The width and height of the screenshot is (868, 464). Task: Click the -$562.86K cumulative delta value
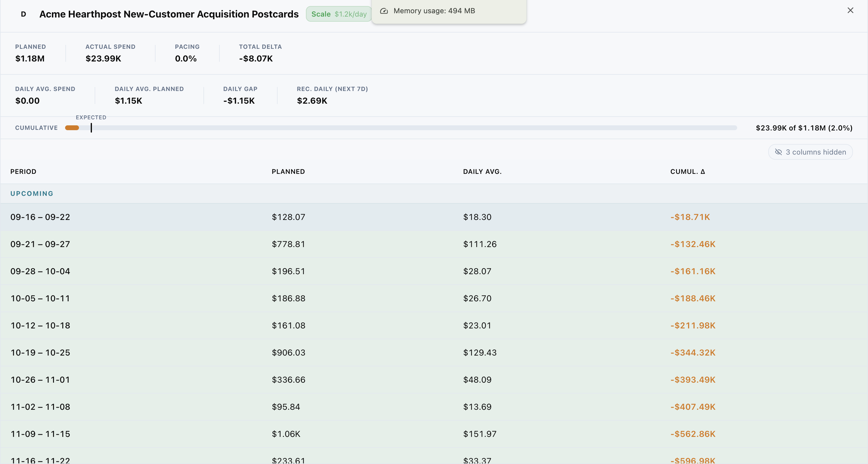click(693, 434)
